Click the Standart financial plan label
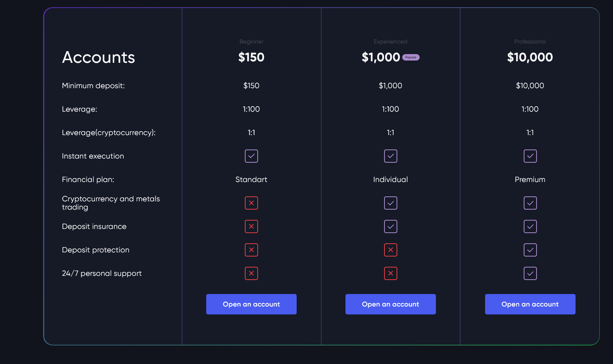This screenshot has width=613, height=364. click(x=251, y=179)
